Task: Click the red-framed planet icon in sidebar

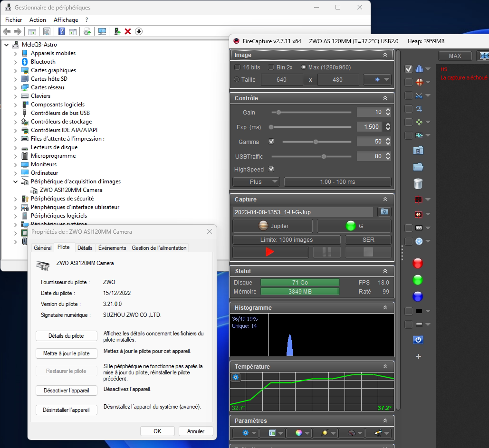Action: tap(419, 214)
